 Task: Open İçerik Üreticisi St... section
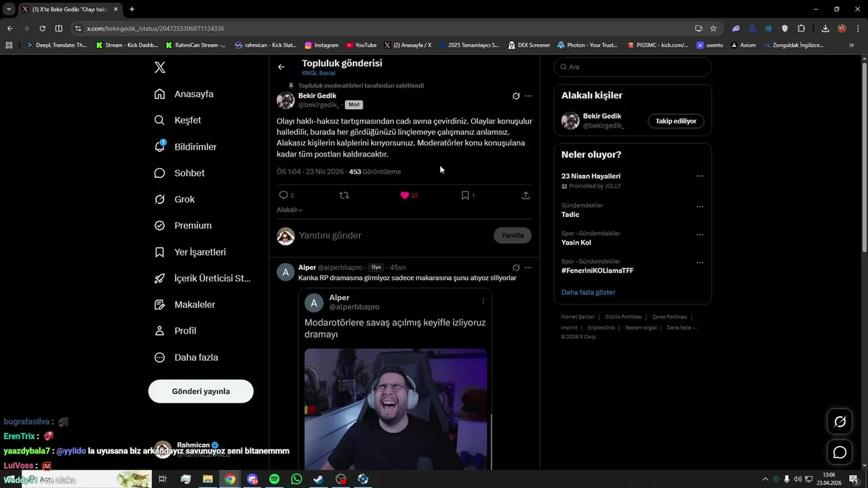point(202,279)
